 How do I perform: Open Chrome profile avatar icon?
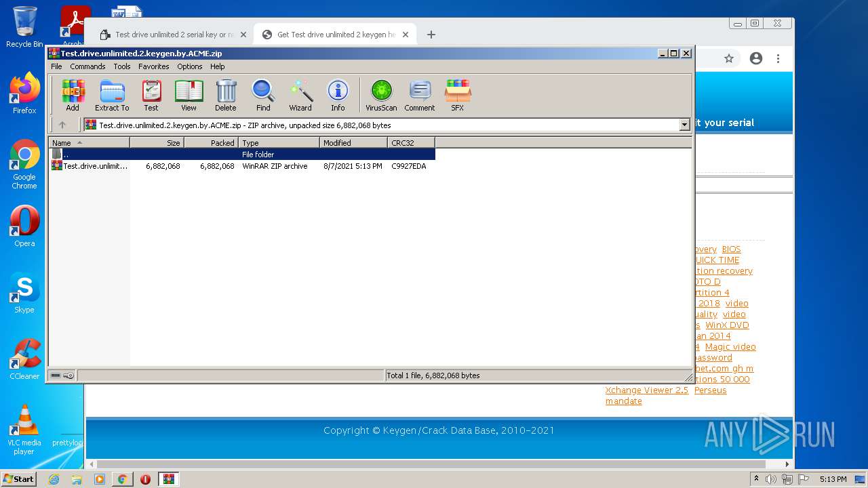coord(756,59)
